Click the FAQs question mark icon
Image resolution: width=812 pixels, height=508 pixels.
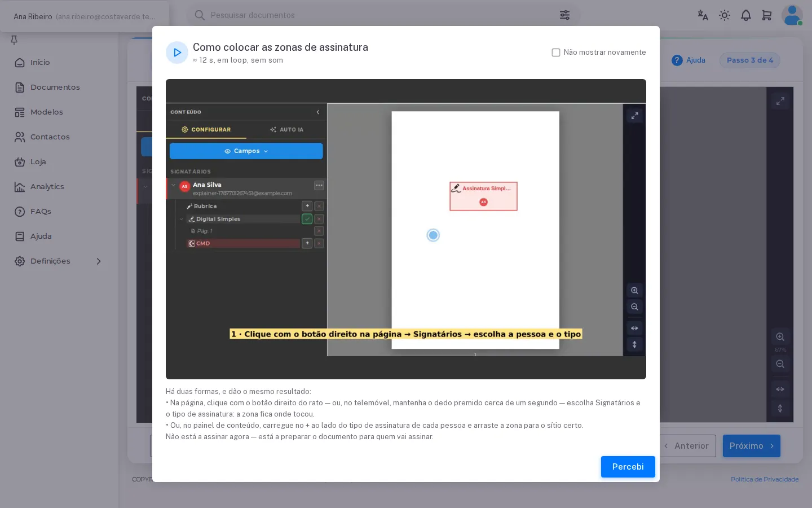pos(20,212)
